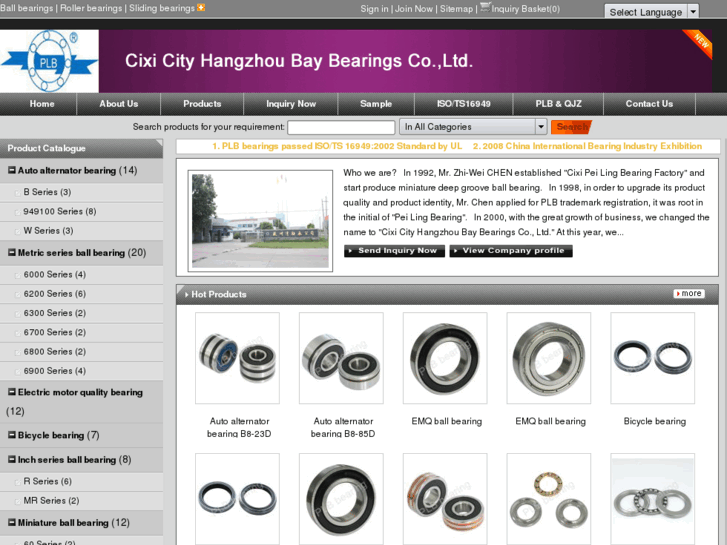Viewport: 727px width, 545px height.
Task: Click the Bicycle bearing product title
Action: click(x=655, y=421)
